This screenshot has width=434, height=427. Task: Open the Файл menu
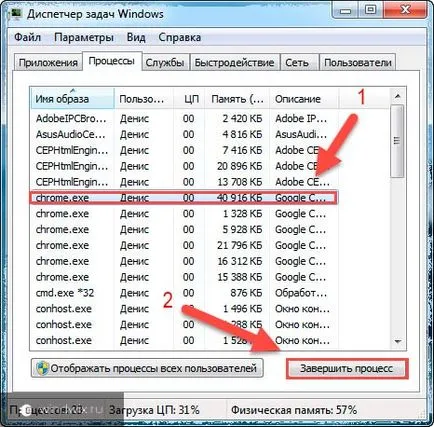point(27,37)
